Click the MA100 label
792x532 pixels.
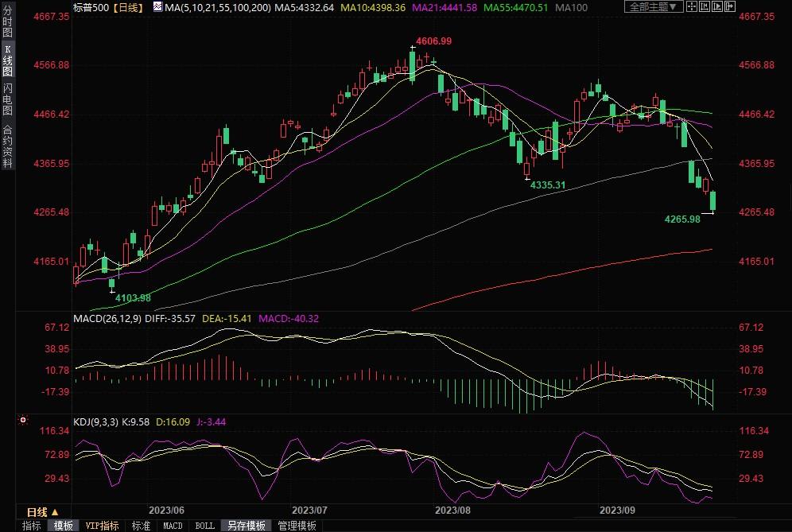tap(571, 8)
